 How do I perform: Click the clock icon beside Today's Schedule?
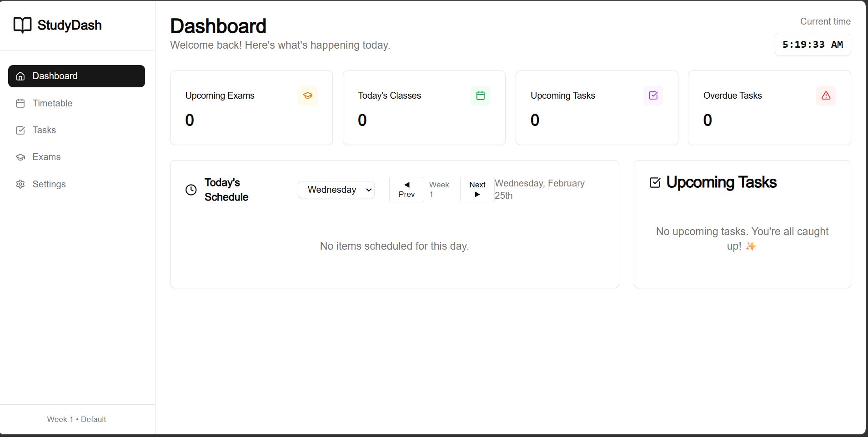click(191, 190)
